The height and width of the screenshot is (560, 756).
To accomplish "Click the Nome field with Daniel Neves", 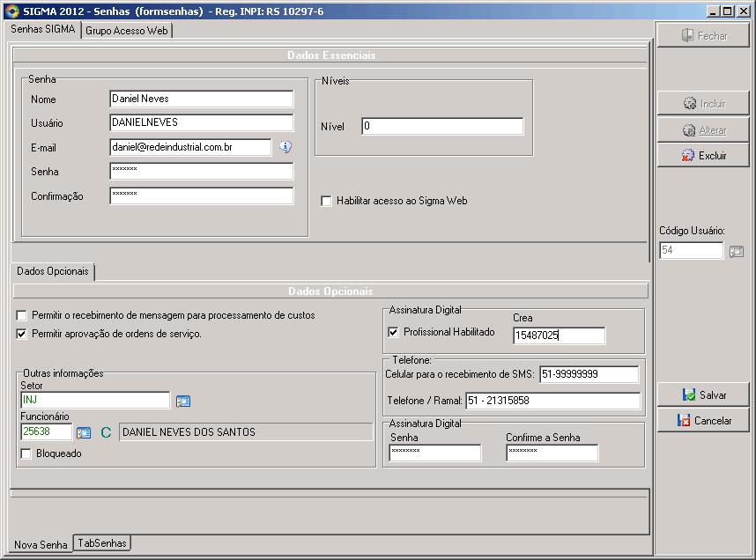I will point(202,99).
